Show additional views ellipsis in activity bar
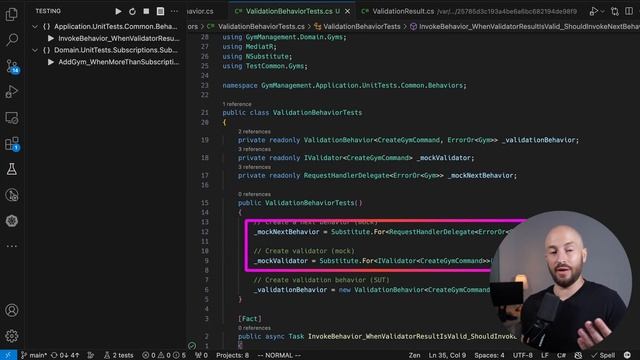The image size is (640, 360). coord(11,246)
